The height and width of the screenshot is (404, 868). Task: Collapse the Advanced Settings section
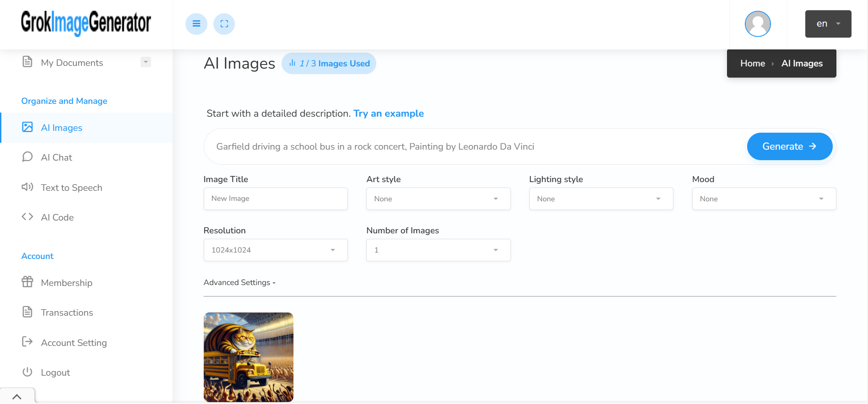(239, 282)
